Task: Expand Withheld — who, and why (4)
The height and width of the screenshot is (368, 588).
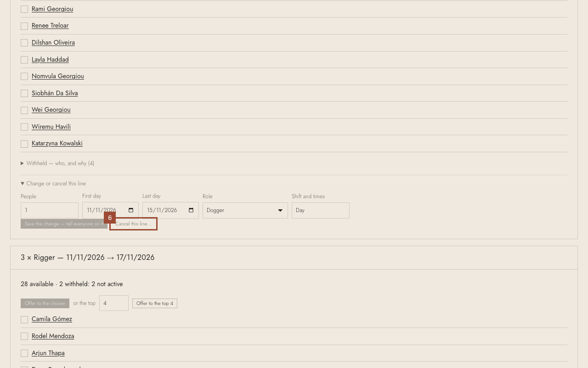Action: coord(57,163)
